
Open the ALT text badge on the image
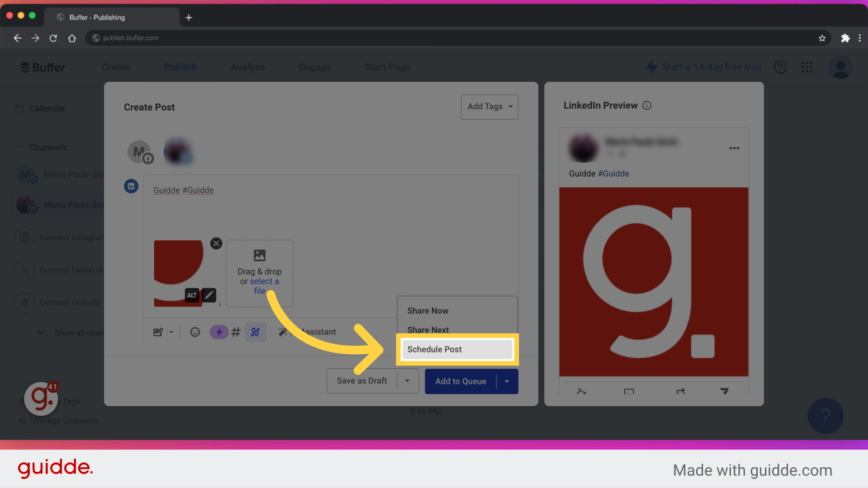click(x=192, y=295)
